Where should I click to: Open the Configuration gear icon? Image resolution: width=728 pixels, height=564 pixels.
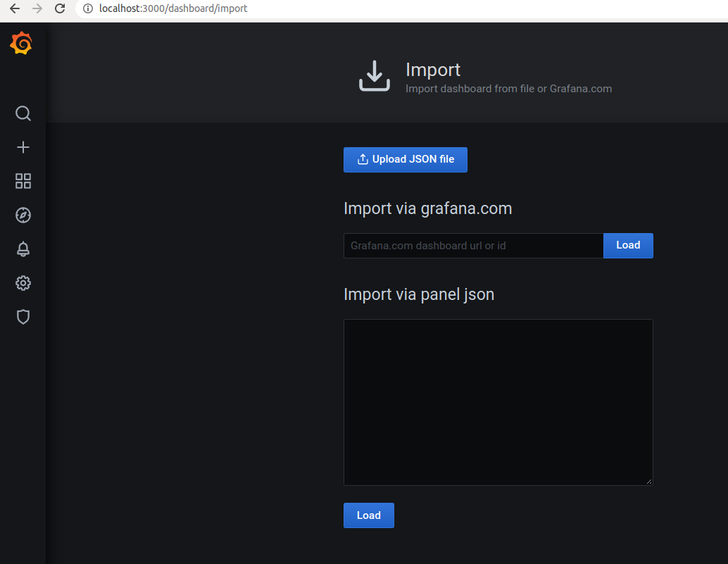(x=23, y=283)
